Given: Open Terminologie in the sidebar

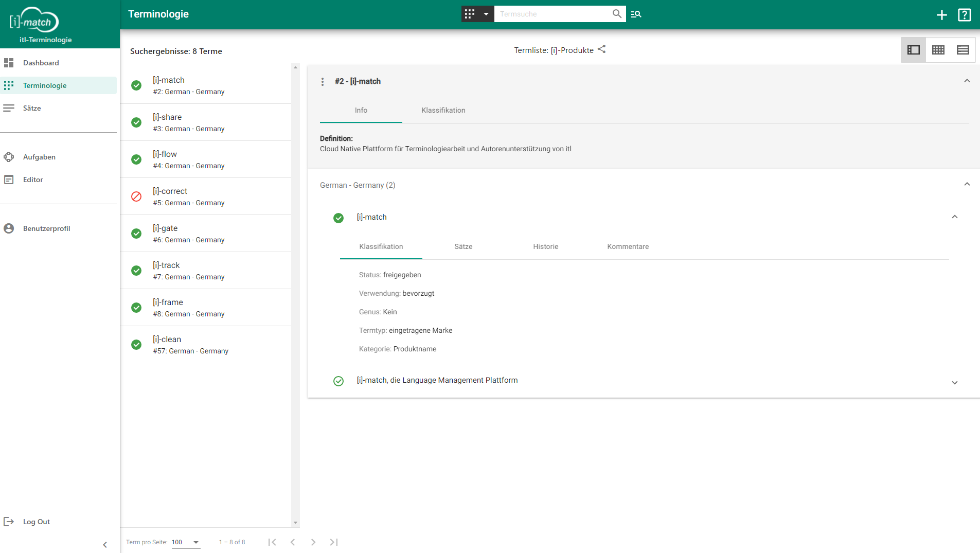Looking at the screenshot, I should [x=58, y=85].
